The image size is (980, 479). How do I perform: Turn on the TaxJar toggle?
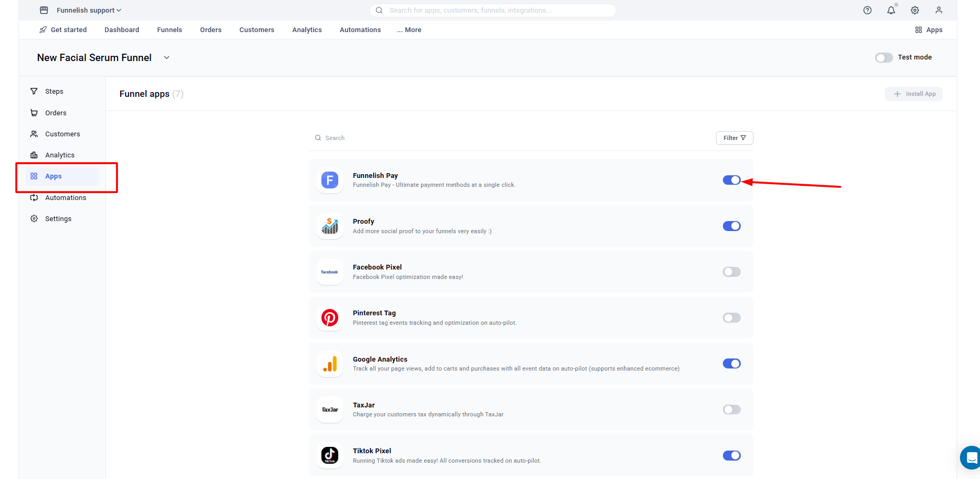[x=731, y=410]
